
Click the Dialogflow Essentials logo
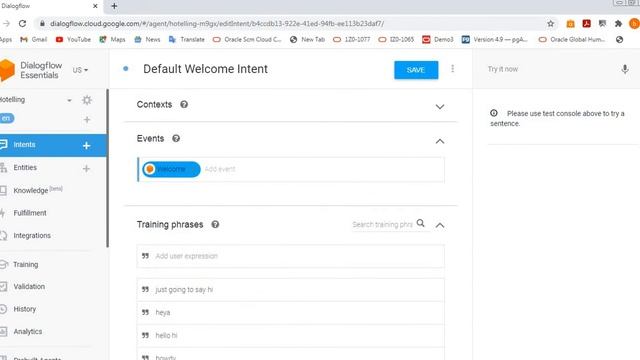coord(31,70)
